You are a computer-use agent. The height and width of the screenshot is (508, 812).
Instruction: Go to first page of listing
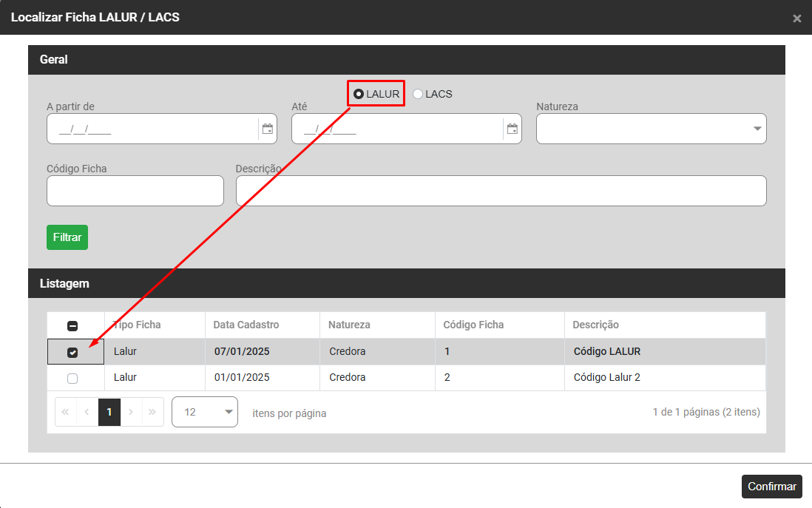coord(66,412)
